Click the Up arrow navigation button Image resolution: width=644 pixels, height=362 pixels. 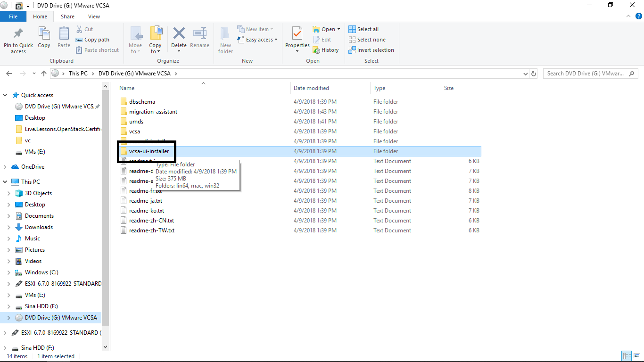pos(44,74)
